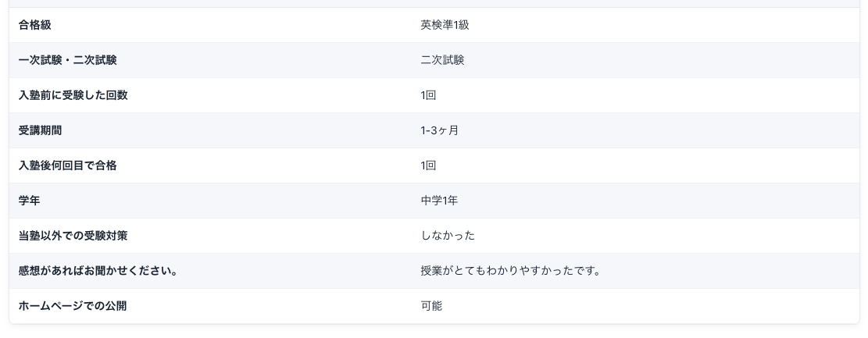Click the 合格級 row label
Image resolution: width=868 pixels, height=338 pixels.
pos(35,25)
